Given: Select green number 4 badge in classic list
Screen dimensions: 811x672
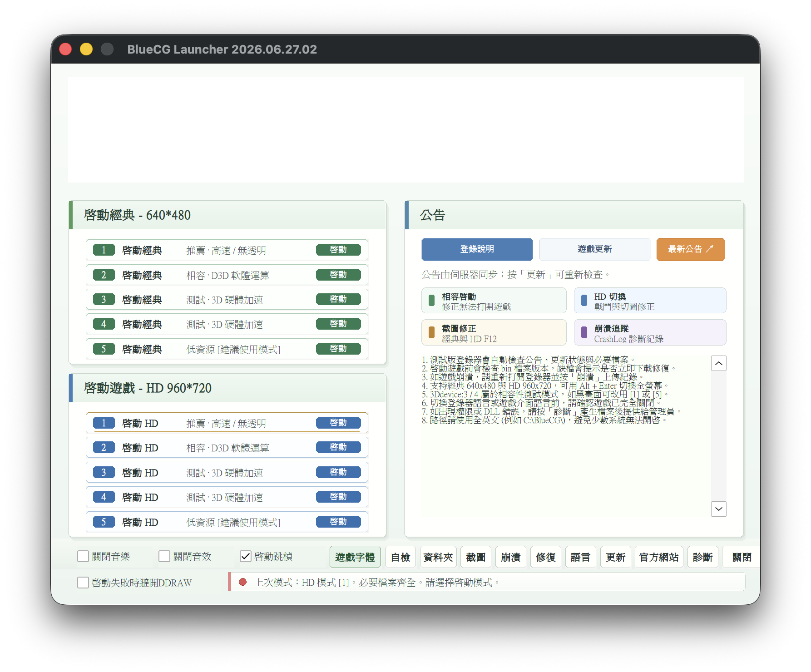Looking at the screenshot, I should pyautogui.click(x=104, y=324).
